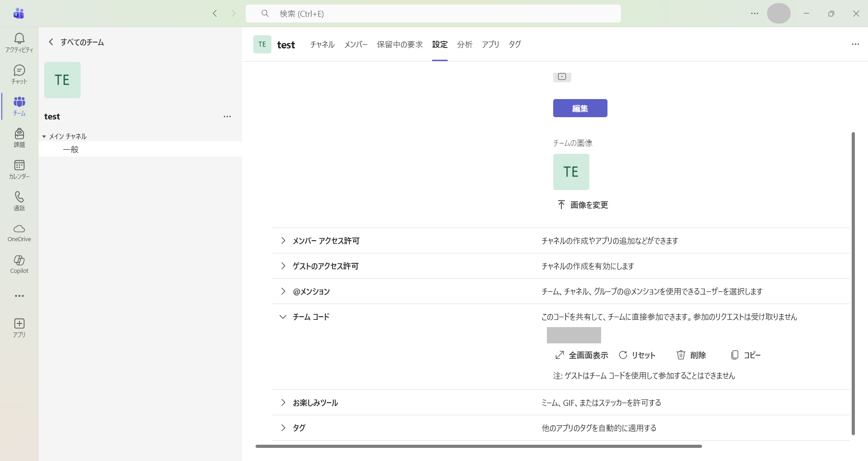Reset (リセット) the team code
The width and height of the screenshot is (868, 461).
point(623,355)
